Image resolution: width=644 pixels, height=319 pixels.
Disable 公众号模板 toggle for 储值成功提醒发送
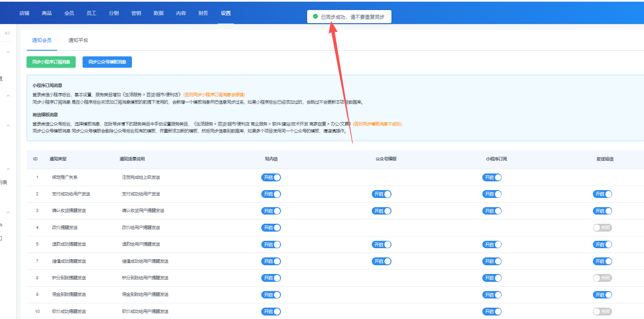(381, 261)
